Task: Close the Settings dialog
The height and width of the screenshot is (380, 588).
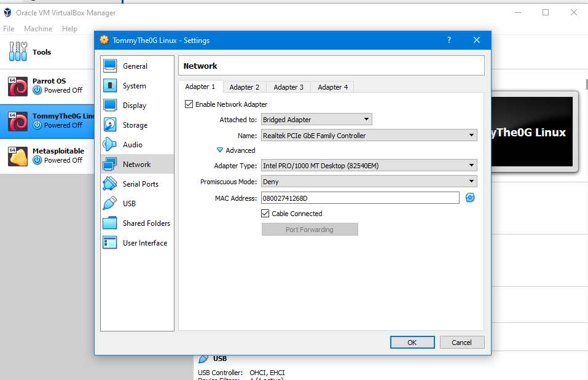Action: [x=477, y=40]
